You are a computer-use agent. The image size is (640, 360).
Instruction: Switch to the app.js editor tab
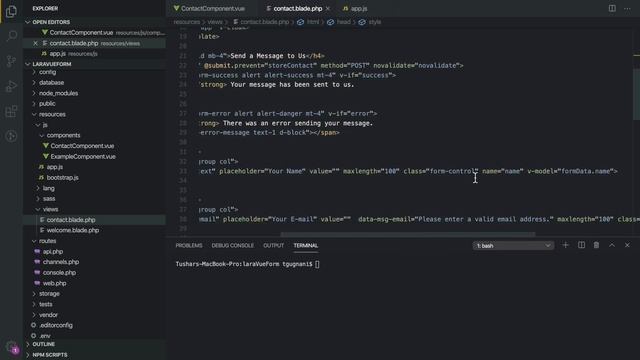click(355, 8)
